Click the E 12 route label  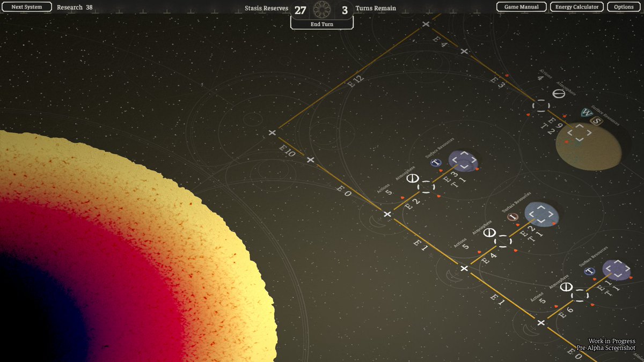pos(355,82)
